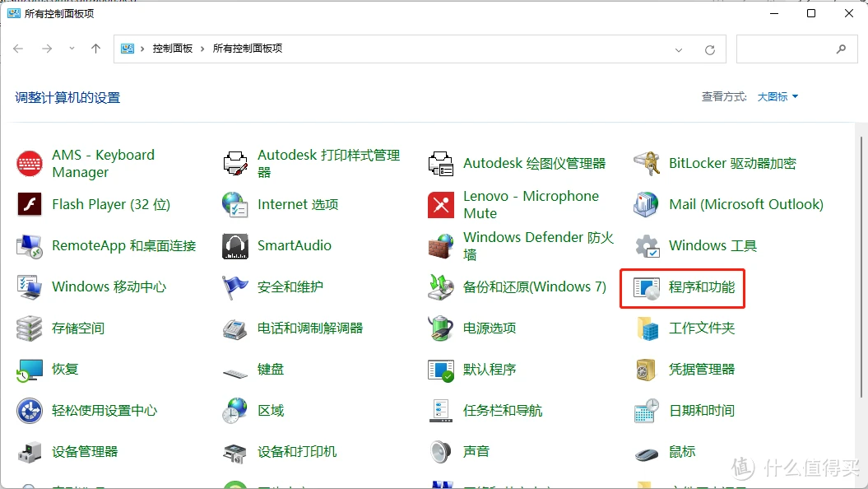This screenshot has width=868, height=489.
Task: Open 凭据管理器 safe icon
Action: coord(647,370)
